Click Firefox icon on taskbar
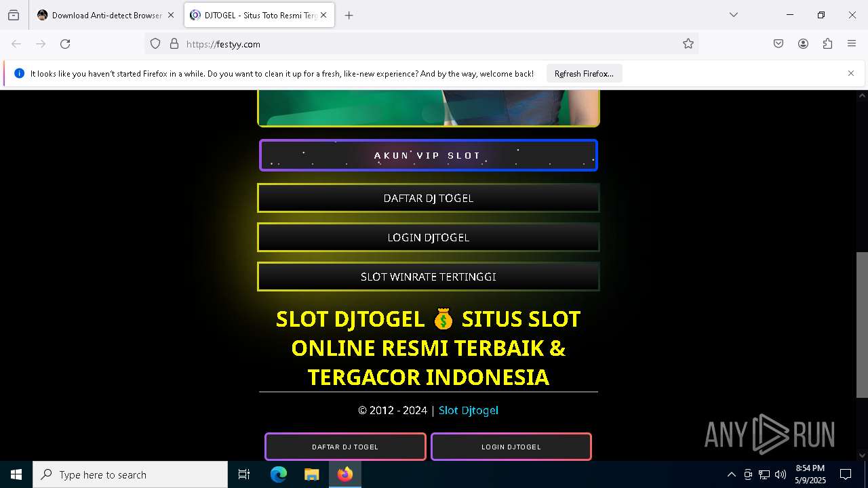Screen dimensions: 868x488 (345, 474)
